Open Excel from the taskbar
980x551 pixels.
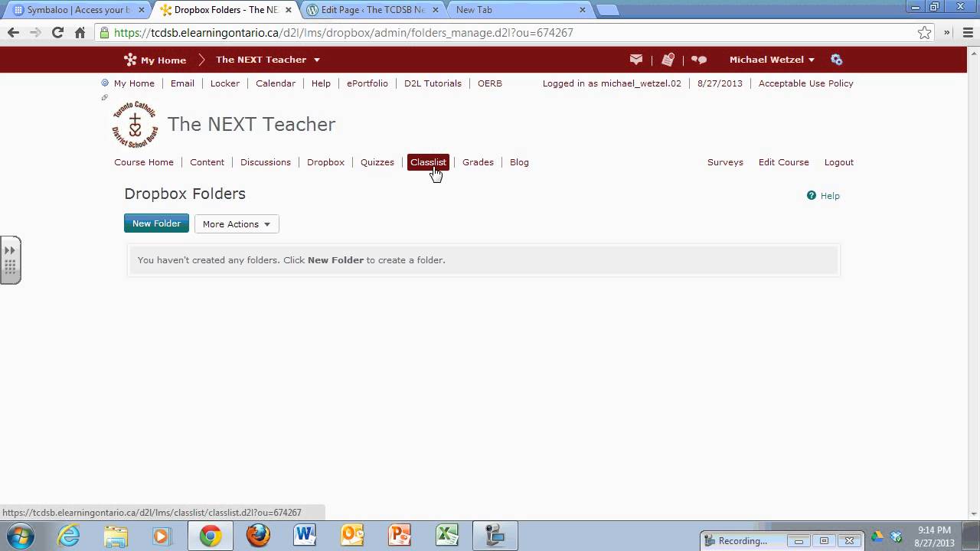[x=447, y=536]
